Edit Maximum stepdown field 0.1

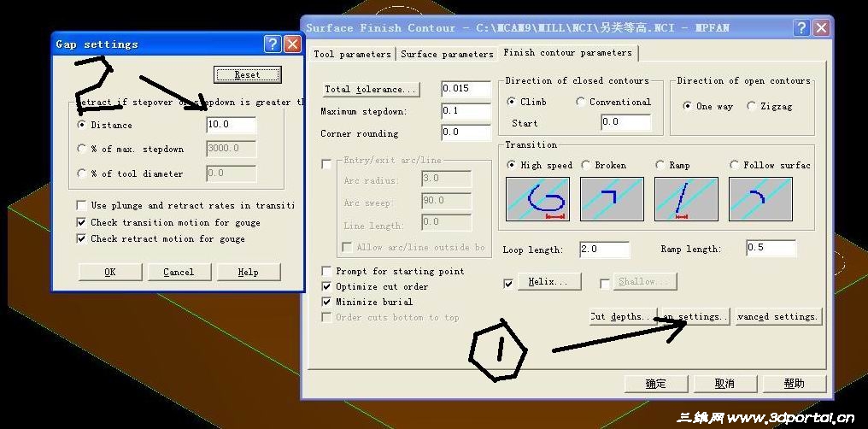click(466, 111)
